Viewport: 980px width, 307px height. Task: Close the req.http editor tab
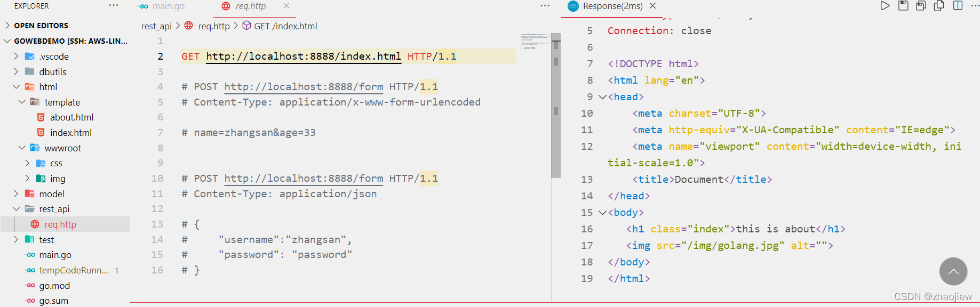click(286, 6)
